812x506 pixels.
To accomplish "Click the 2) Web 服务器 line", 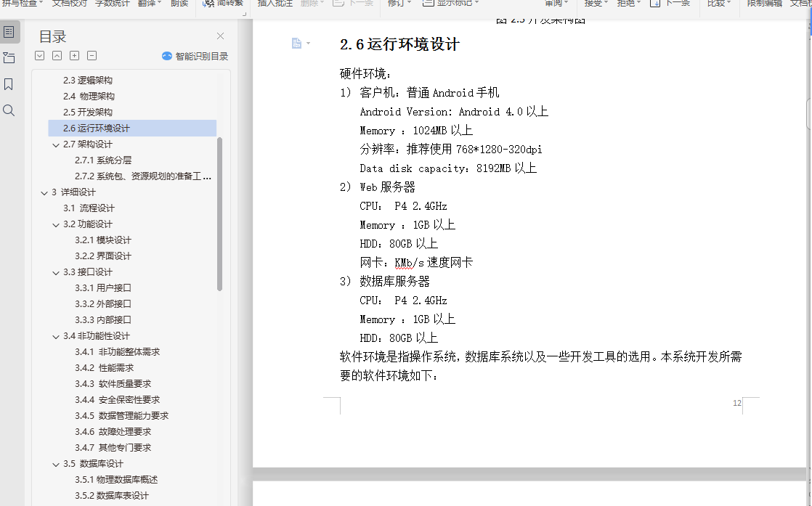I will (x=378, y=187).
